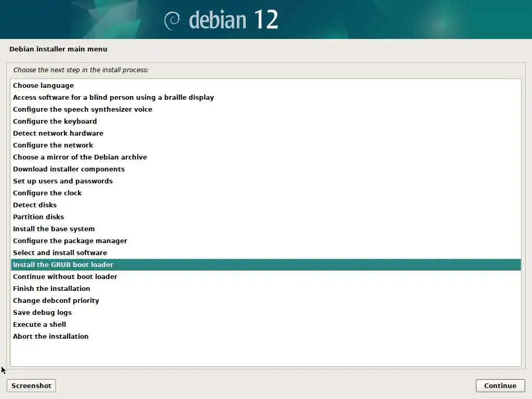Viewport: 532px width, 399px height.
Task: Select Configure the package manager
Action: pos(265,241)
